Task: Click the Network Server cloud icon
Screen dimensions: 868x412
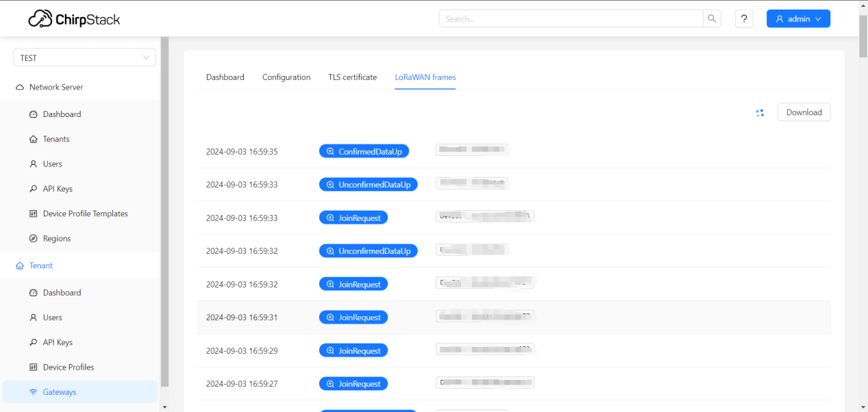Action: coord(20,88)
